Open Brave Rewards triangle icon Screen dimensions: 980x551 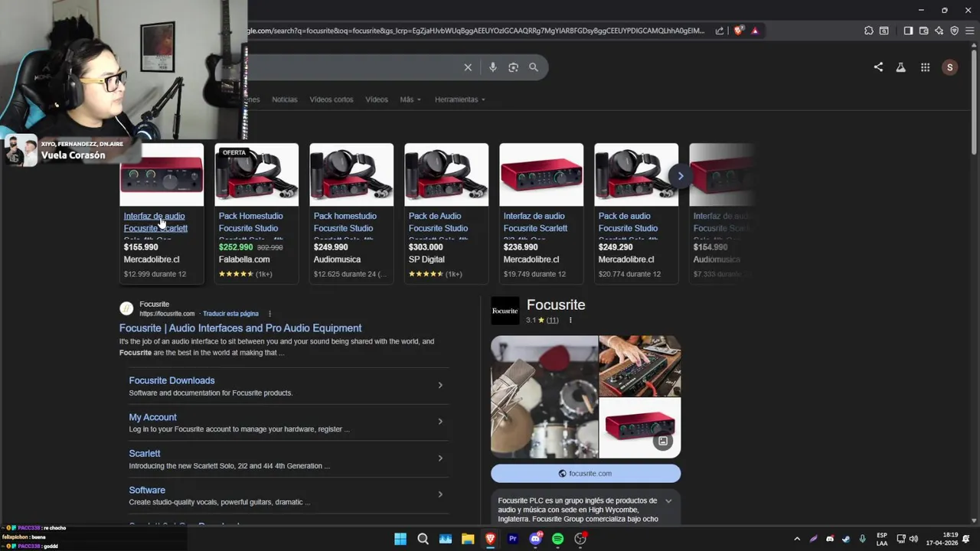[x=755, y=31]
